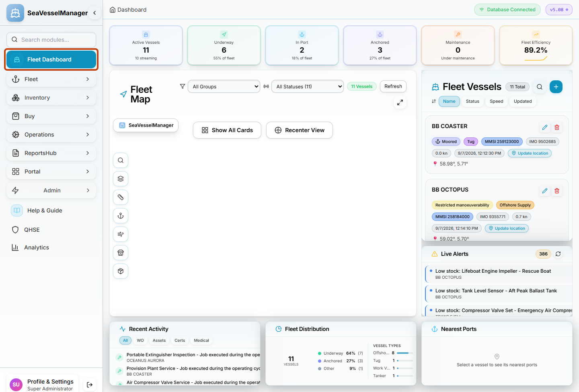Click the 386 alerts count badge
579x392 pixels.
point(543,254)
